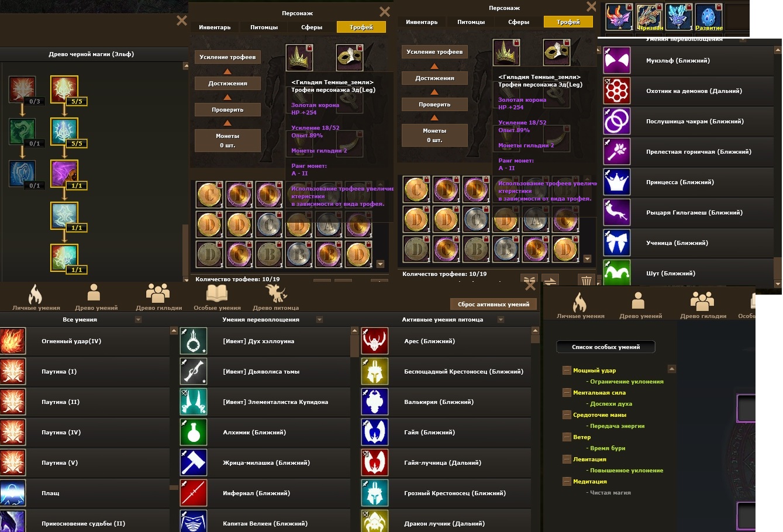This screenshot has width=783, height=532.
Task: Select the Принцесса (Ближний) crown icon
Action: coord(617,182)
